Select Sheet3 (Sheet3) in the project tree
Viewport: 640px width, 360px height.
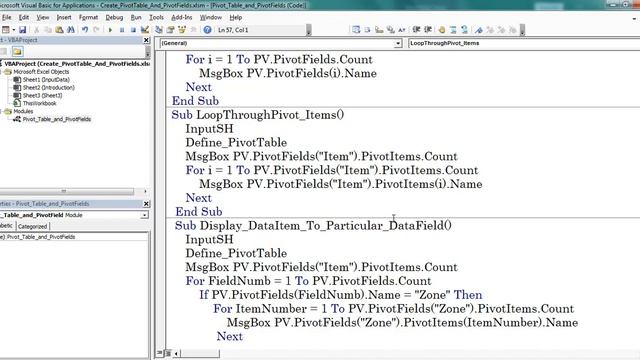point(42,96)
